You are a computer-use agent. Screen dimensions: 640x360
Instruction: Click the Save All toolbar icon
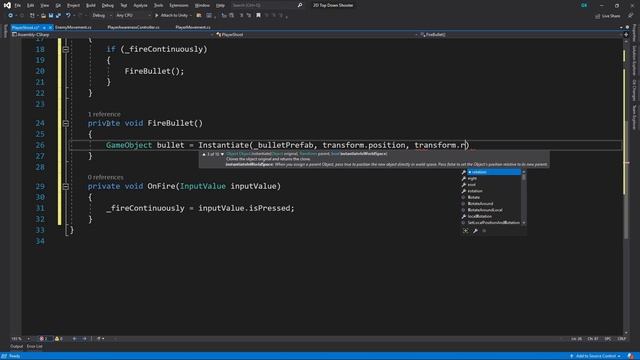(x=58, y=16)
